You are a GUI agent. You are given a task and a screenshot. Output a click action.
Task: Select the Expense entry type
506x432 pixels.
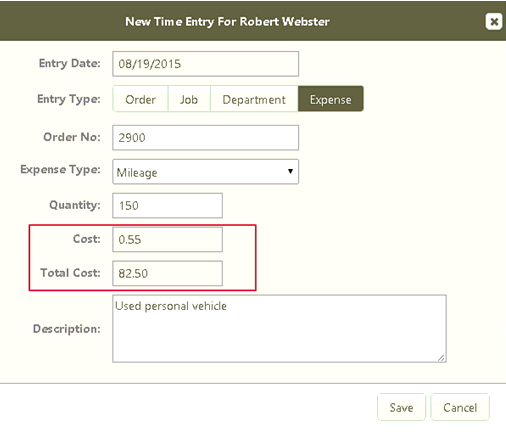[331, 99]
